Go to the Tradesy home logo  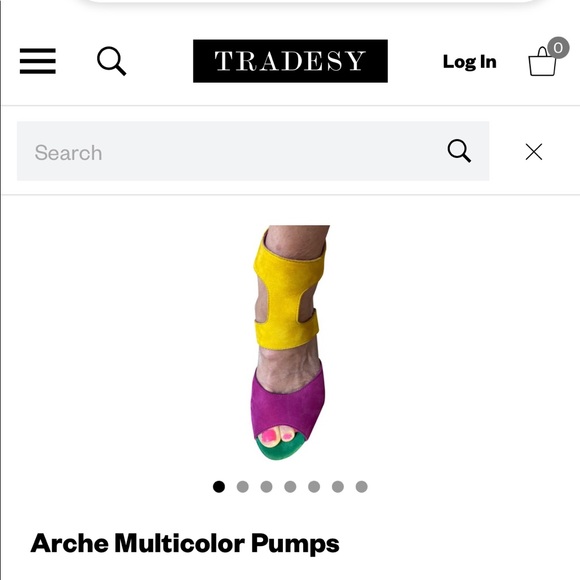[290, 61]
